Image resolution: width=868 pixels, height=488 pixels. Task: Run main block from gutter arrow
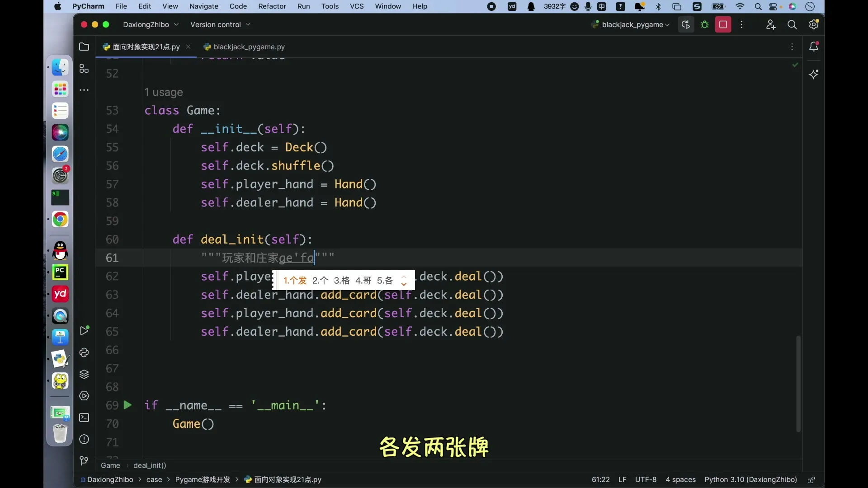pyautogui.click(x=127, y=405)
